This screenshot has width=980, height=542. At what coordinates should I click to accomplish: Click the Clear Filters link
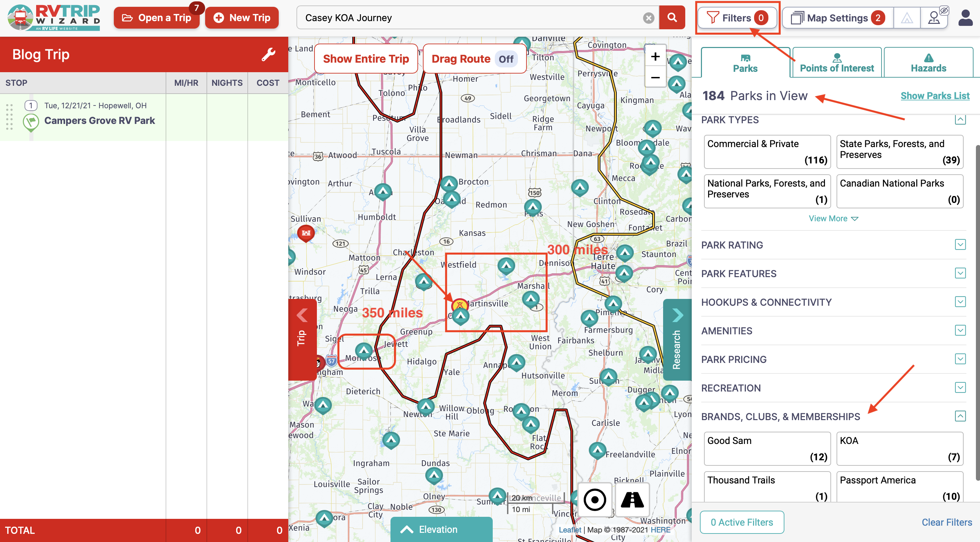947,522
